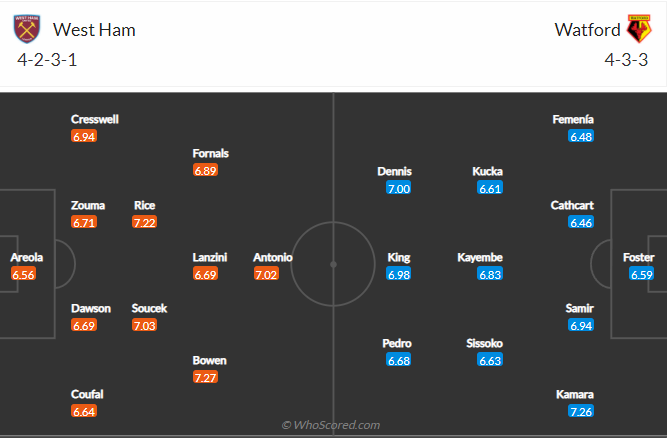Image resolution: width=667 pixels, height=438 pixels.
Task: Click the West Ham 4-2-3-1 formation text
Action: pos(49,59)
